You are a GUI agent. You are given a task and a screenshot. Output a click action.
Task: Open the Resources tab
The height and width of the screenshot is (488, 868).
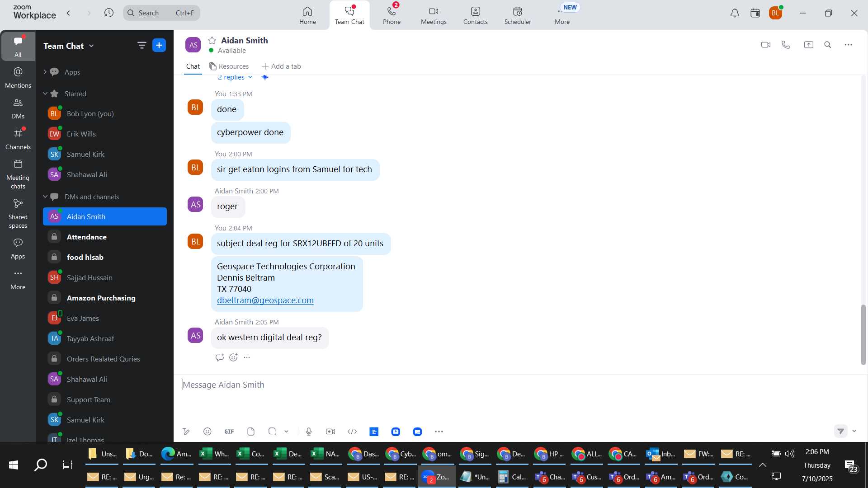pos(229,66)
